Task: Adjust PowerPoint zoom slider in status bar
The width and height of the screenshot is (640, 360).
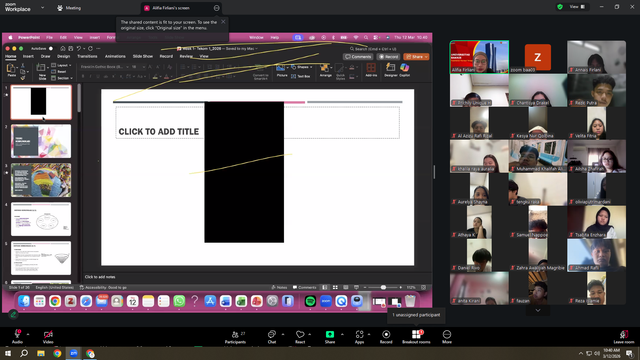Action: (x=383, y=287)
